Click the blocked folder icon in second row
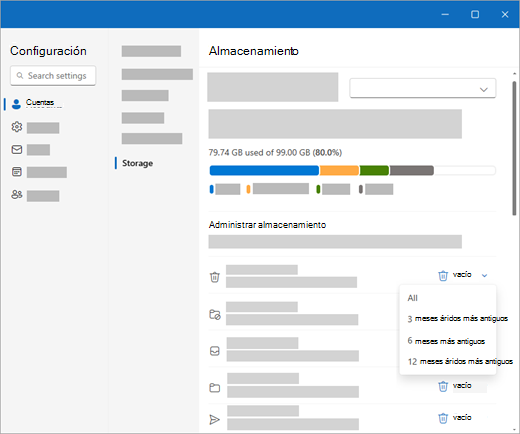The height and width of the screenshot is (434, 520). (215, 314)
